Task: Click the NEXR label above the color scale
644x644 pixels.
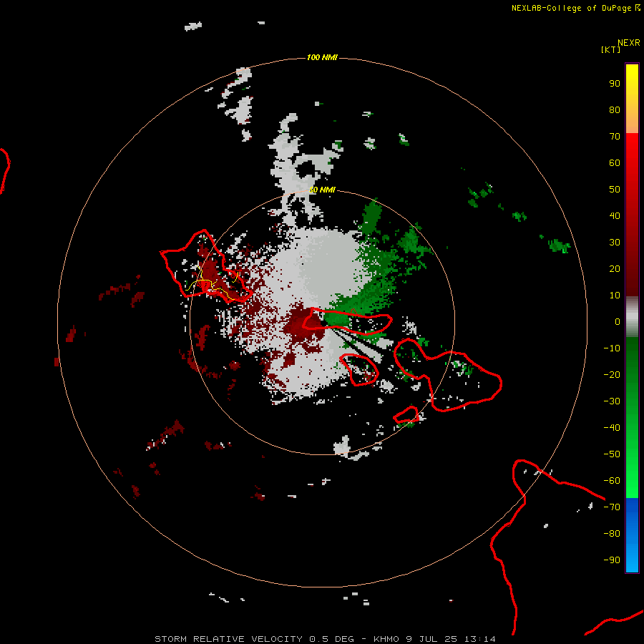Action: click(629, 43)
